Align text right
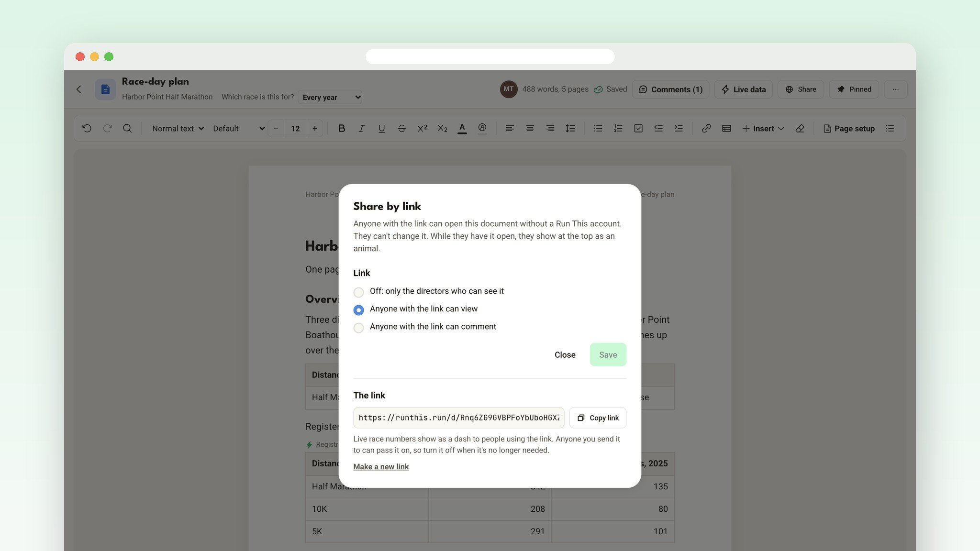980x551 pixels. pos(550,128)
